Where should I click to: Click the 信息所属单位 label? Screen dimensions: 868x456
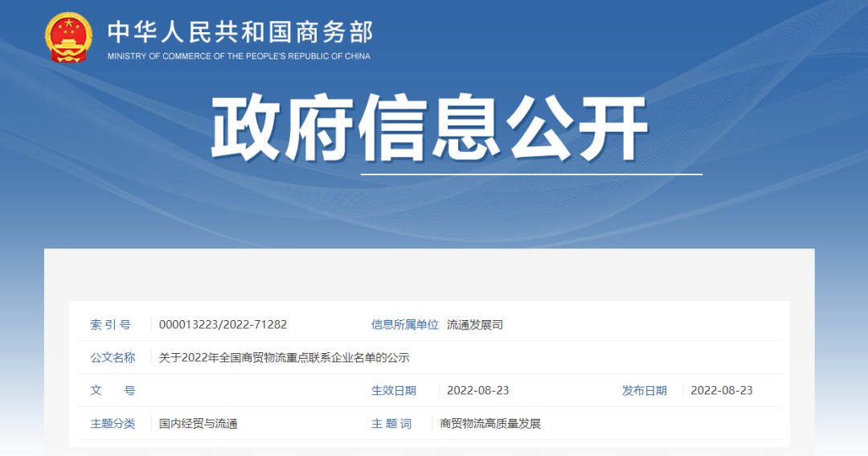[x=404, y=325]
